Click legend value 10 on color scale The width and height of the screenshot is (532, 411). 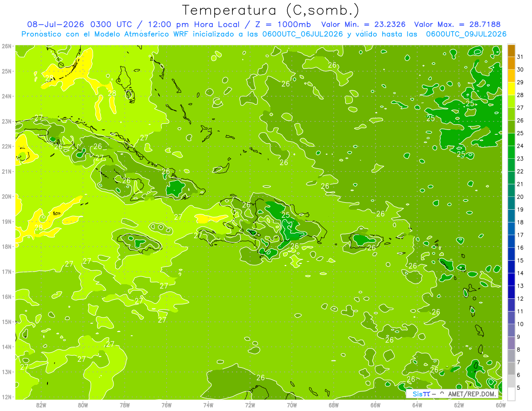point(520,324)
